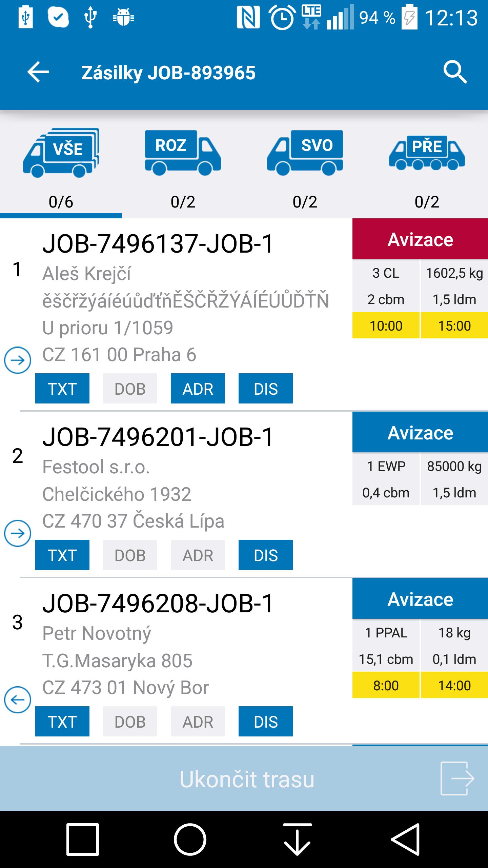Select the VŠE trucks filter tab
488x868 pixels.
point(61,168)
